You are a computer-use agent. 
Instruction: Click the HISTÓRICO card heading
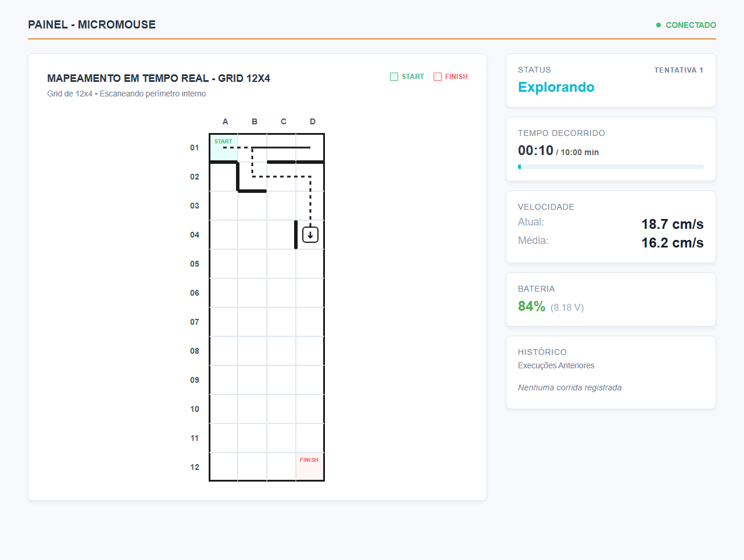(x=542, y=352)
